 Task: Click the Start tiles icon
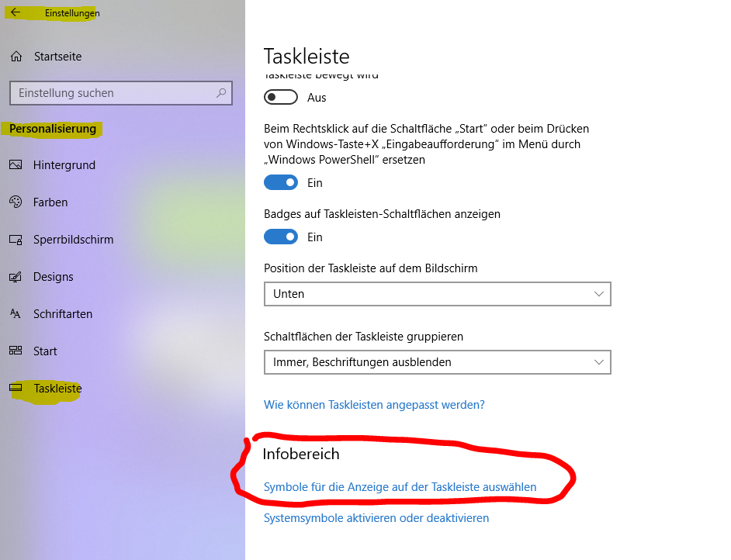[16, 351]
